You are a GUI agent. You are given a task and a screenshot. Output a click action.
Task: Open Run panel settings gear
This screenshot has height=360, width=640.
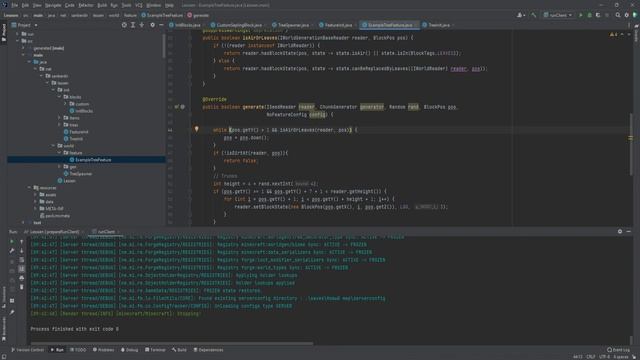coord(620,231)
